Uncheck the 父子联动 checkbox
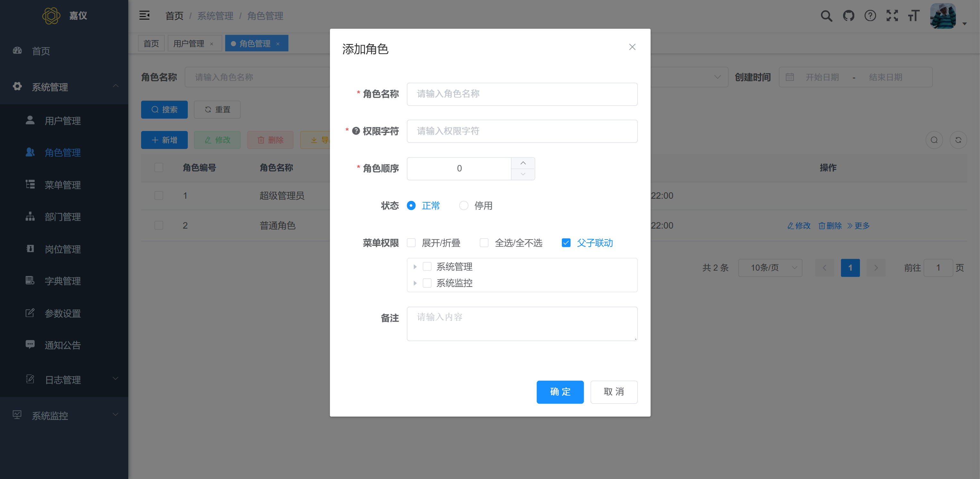 (x=566, y=243)
